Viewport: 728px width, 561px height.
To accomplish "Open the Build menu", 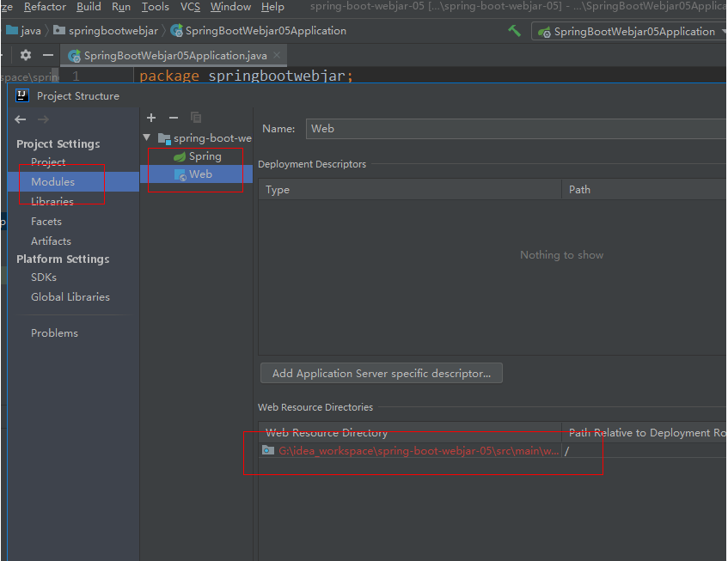I will click(89, 7).
